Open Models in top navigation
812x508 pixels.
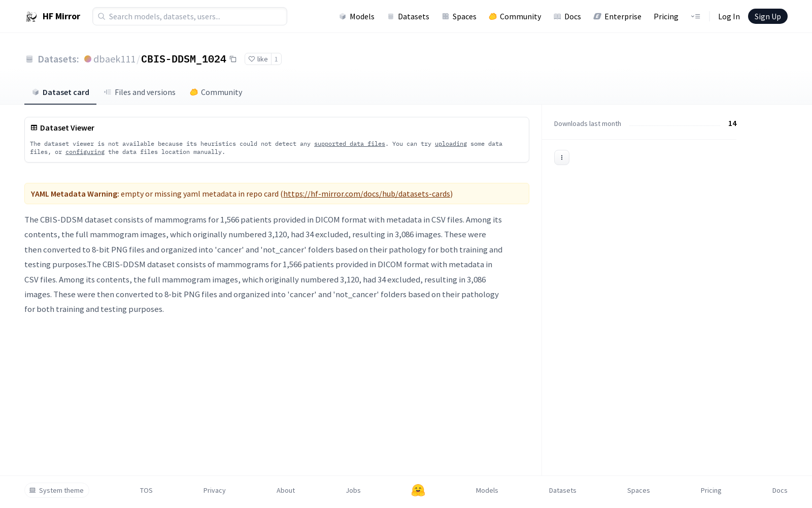357,16
